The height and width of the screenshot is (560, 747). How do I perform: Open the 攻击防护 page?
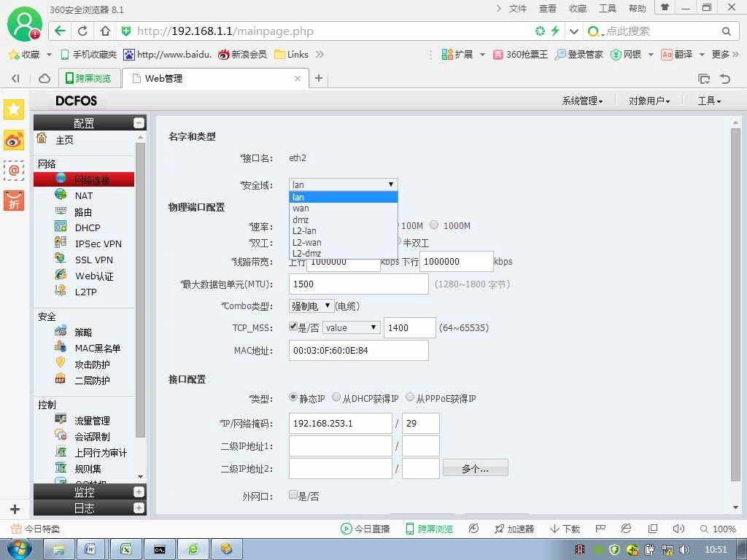click(x=92, y=365)
